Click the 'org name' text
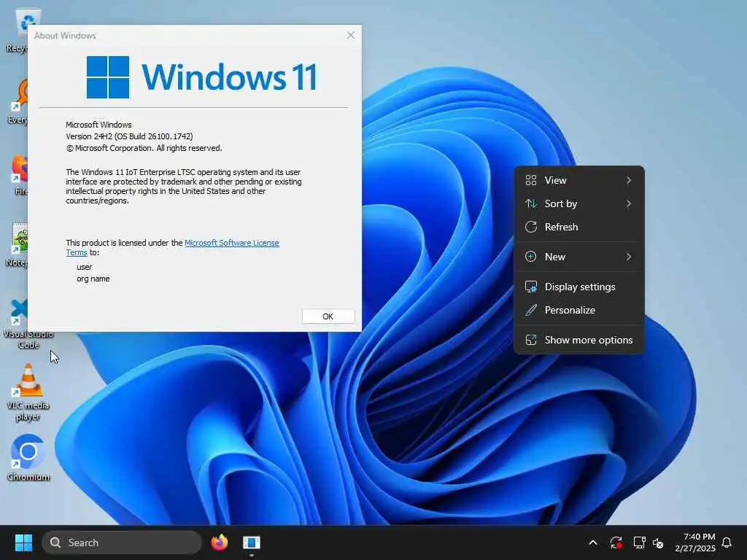747x560 pixels. coord(93,279)
